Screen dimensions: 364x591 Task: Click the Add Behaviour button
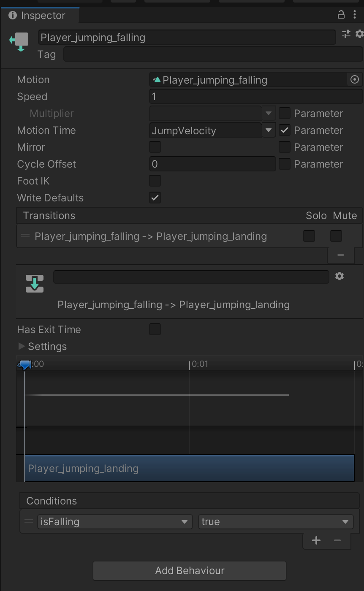tap(190, 570)
